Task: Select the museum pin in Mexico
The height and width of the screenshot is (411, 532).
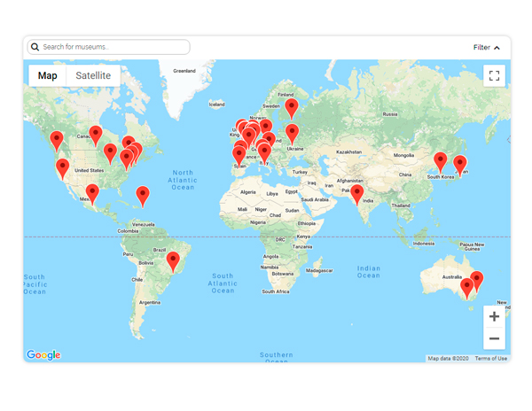Action: (x=92, y=192)
